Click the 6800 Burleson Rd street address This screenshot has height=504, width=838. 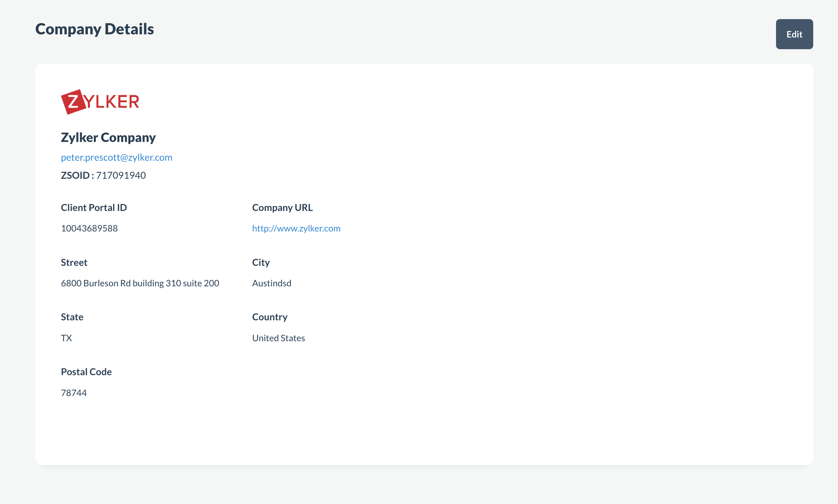[x=140, y=283]
